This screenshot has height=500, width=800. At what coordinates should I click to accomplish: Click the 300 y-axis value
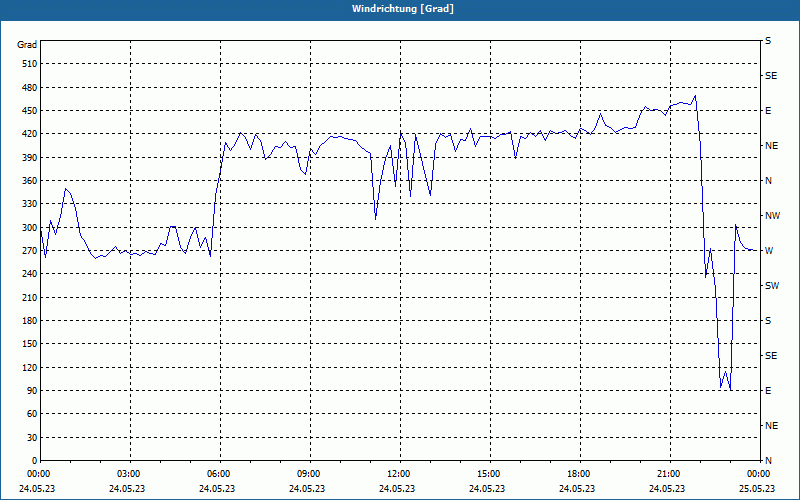[x=30, y=228]
